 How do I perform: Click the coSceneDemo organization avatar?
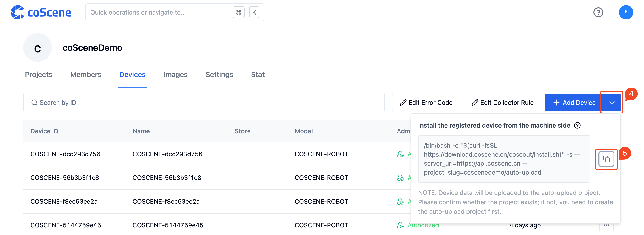pyautogui.click(x=38, y=47)
